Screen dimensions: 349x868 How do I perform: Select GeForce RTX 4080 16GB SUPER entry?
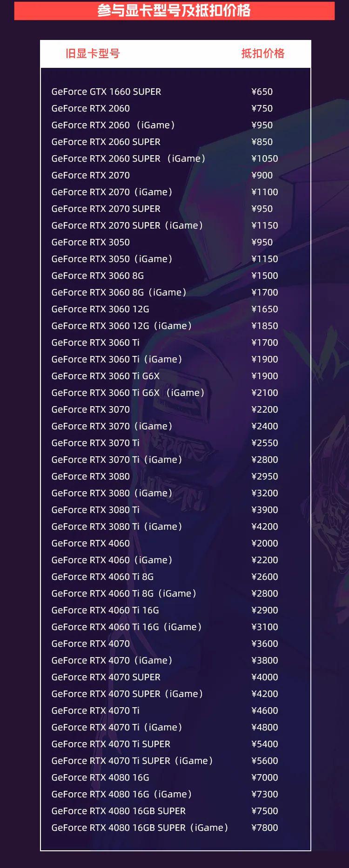[119, 811]
